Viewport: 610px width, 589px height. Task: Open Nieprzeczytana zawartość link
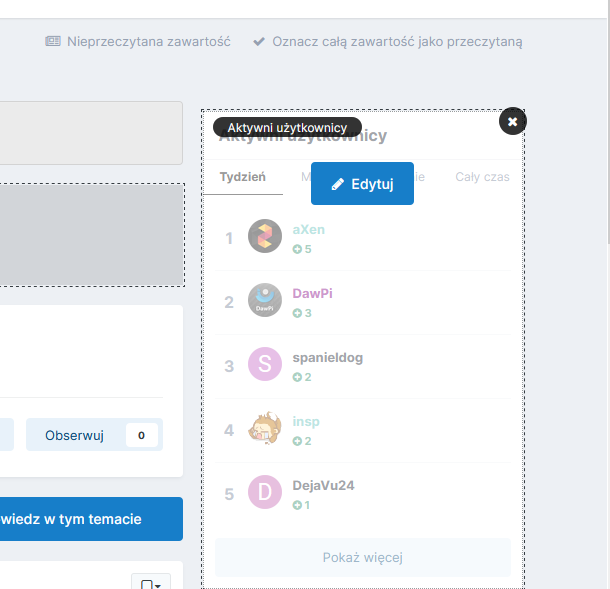[138, 42]
